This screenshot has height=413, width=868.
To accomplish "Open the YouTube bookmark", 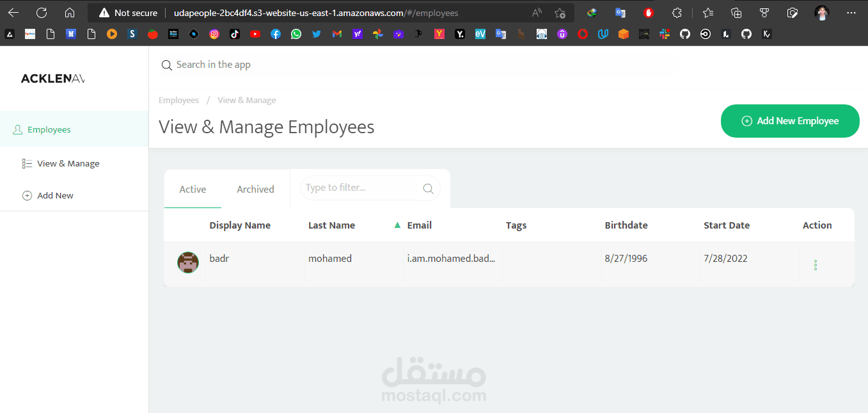I will (255, 35).
